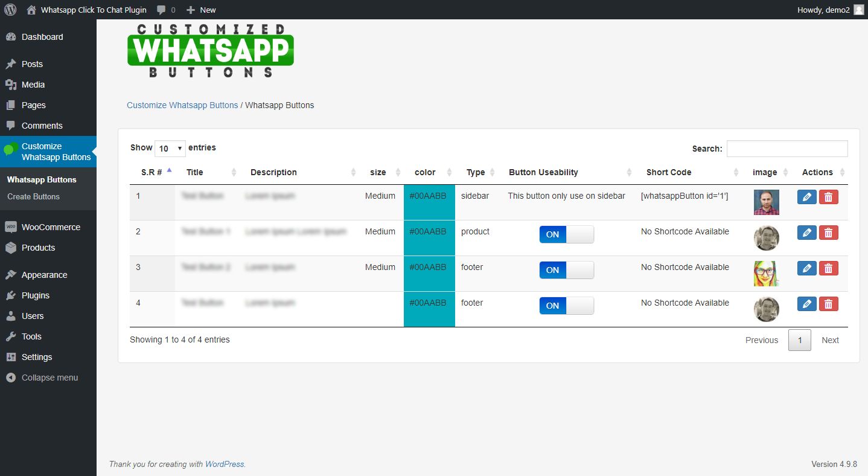Open WooCommerce in the sidebar menu
This screenshot has height=476, width=868.
point(51,227)
